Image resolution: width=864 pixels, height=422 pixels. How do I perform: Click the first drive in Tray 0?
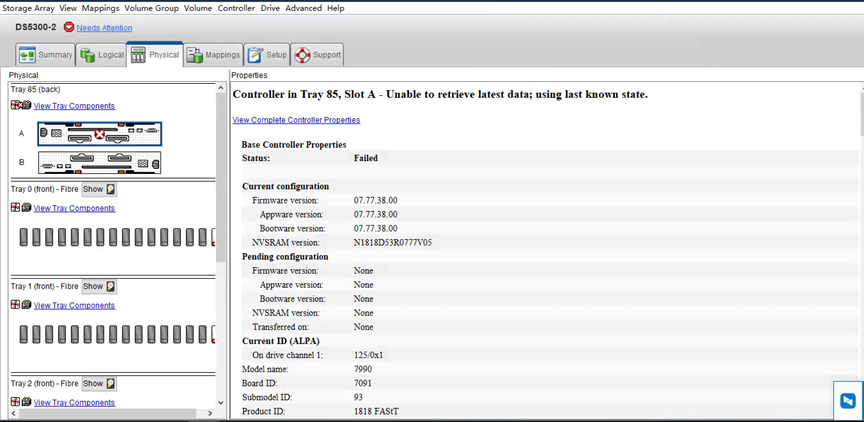(25, 237)
